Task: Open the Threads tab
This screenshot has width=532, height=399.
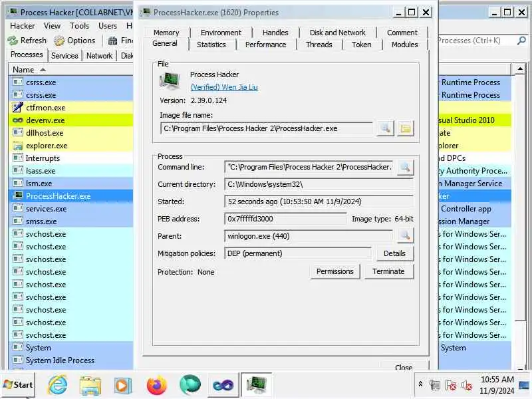Action: coord(319,45)
